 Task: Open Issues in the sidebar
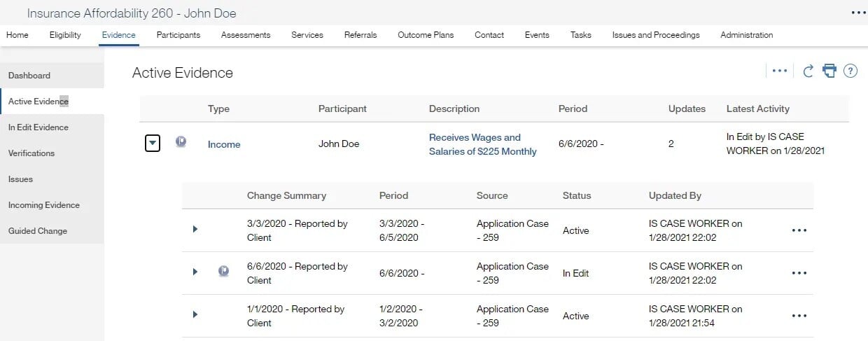pyautogui.click(x=52, y=179)
